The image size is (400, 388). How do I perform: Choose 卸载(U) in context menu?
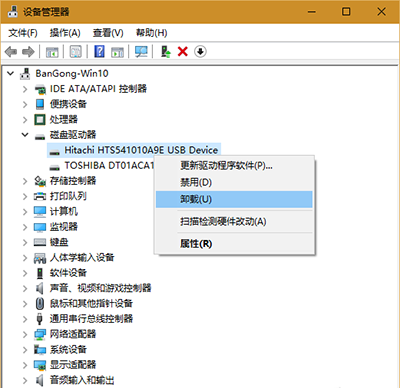click(x=234, y=199)
